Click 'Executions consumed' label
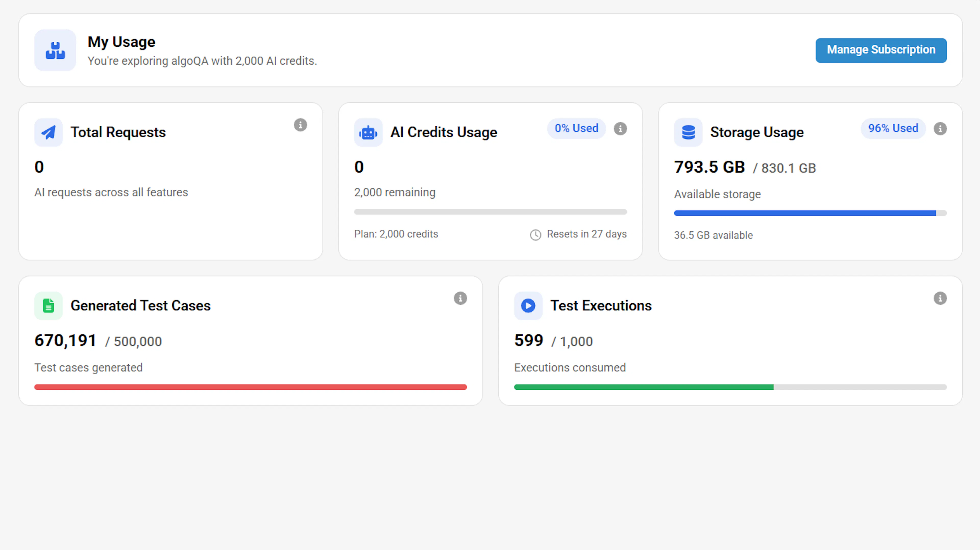The height and width of the screenshot is (550, 980). 570,368
